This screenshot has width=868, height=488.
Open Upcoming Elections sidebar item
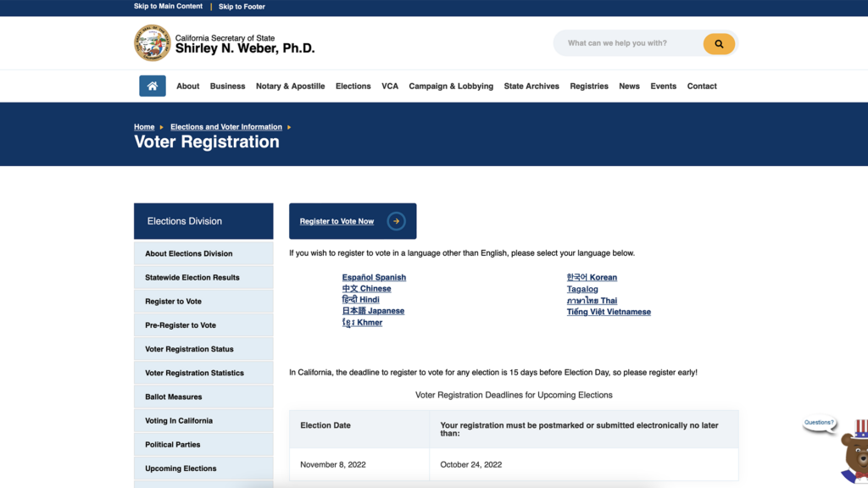pyautogui.click(x=203, y=468)
